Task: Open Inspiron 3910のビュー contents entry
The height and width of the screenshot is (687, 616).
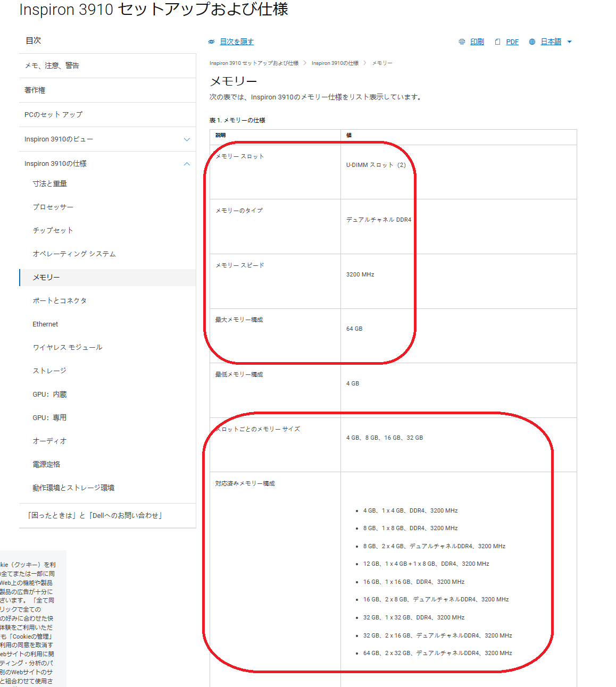Action: point(59,139)
